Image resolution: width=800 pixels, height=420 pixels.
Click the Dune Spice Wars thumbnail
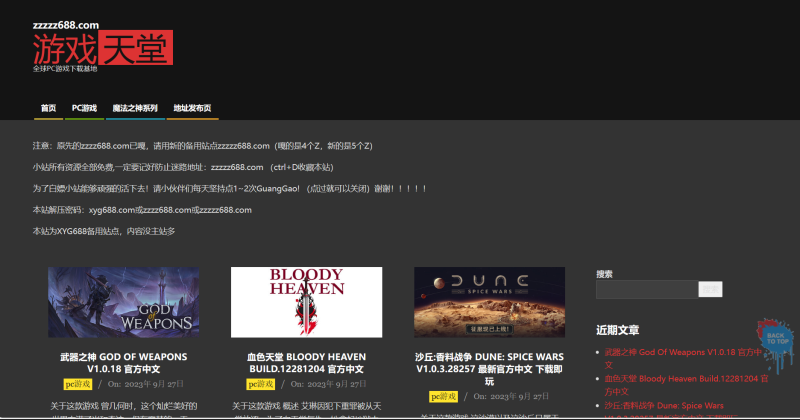489,302
